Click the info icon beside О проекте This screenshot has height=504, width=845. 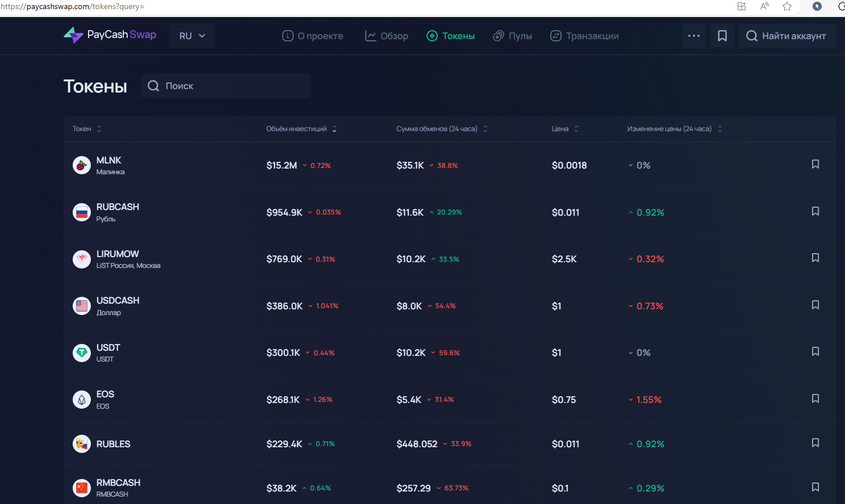coord(288,36)
